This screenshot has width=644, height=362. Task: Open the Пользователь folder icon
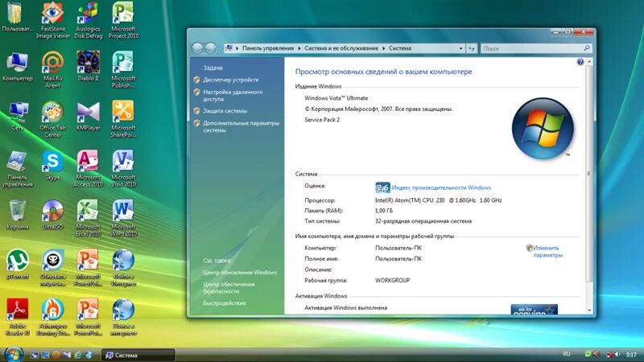pos(17,17)
